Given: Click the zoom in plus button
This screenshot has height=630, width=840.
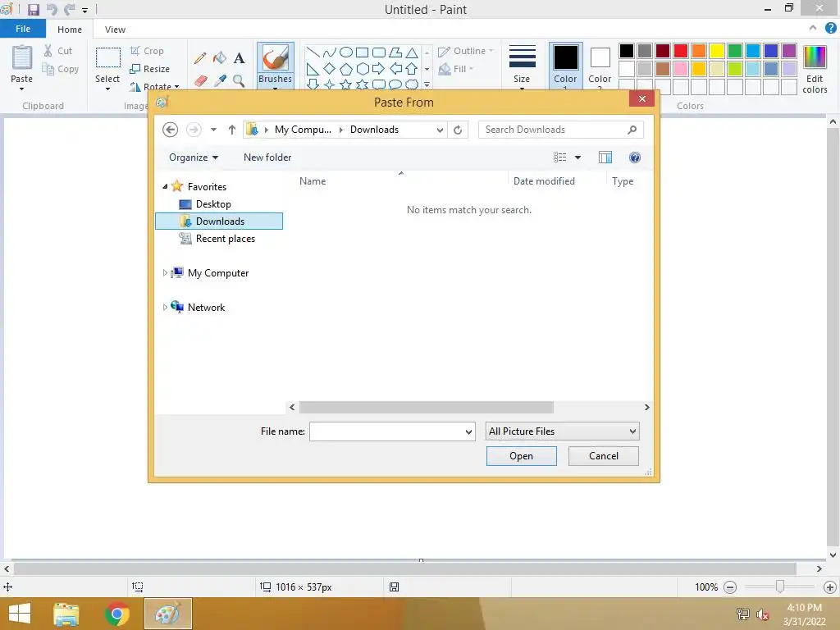Looking at the screenshot, I should [x=830, y=587].
